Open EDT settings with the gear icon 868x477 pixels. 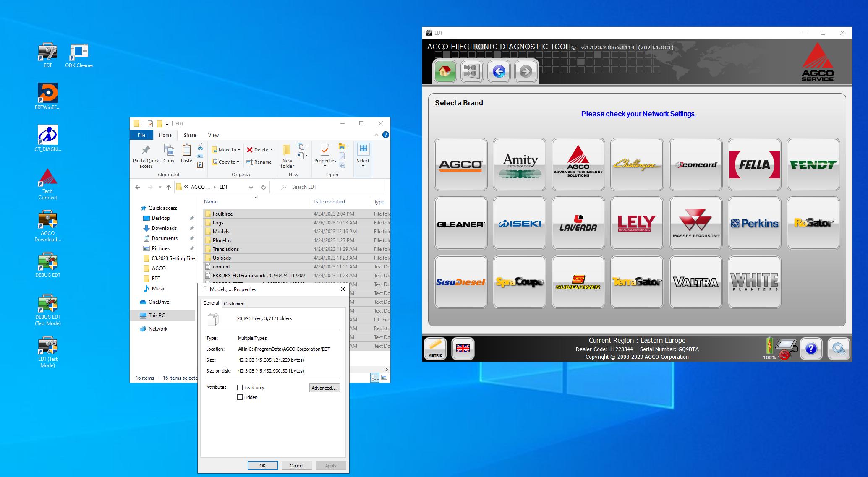838,348
